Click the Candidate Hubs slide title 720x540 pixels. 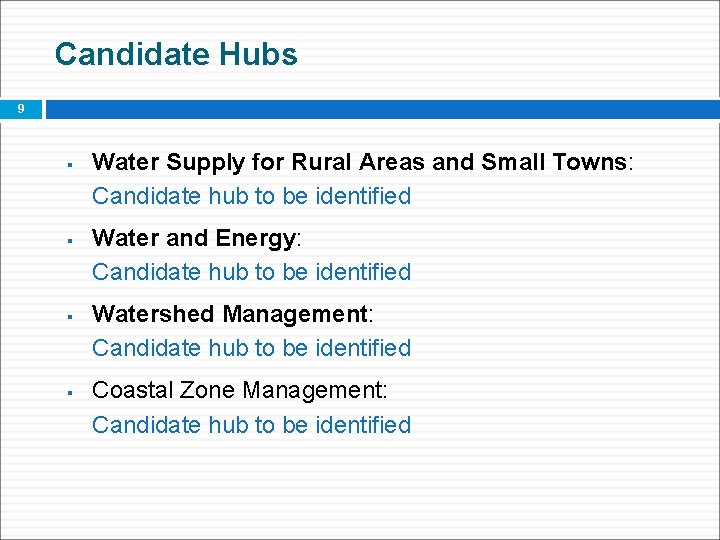[x=176, y=54]
